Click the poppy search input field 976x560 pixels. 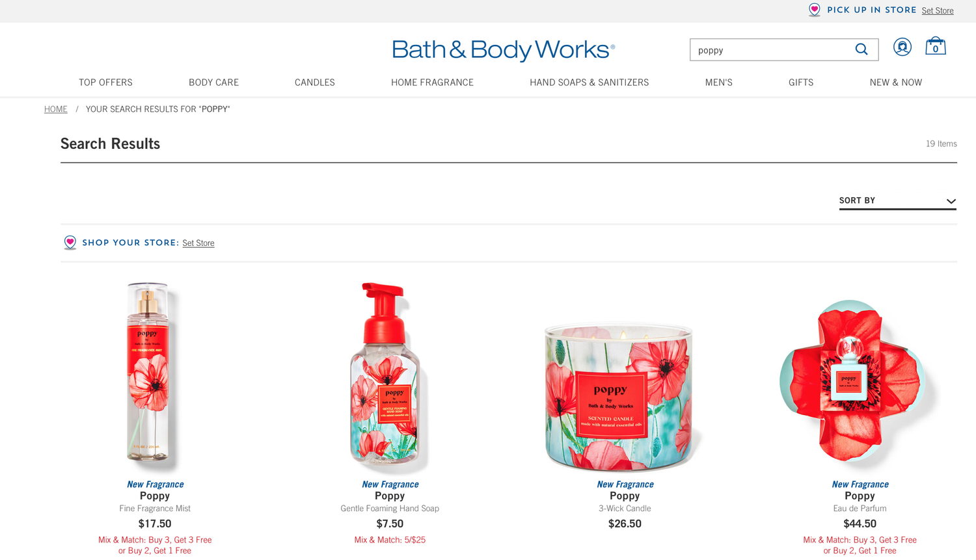click(772, 50)
